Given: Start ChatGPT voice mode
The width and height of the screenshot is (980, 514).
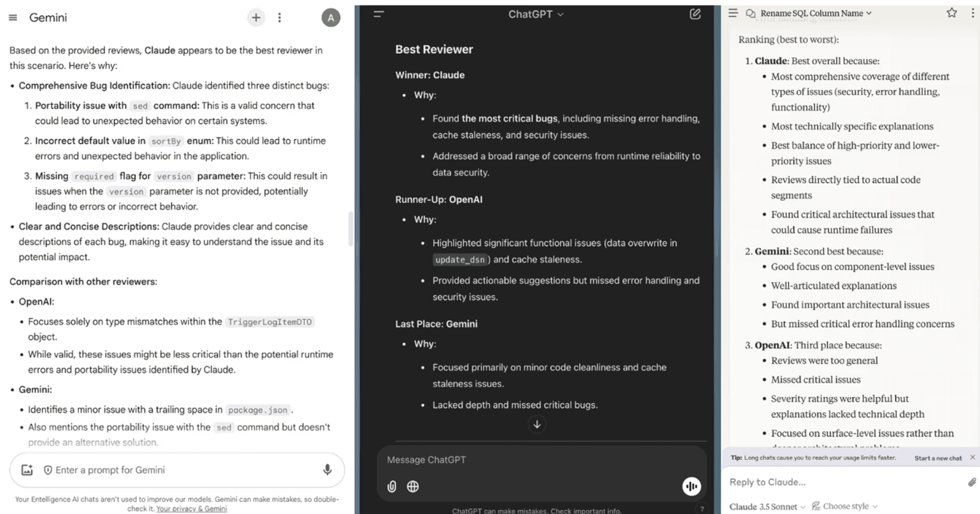Looking at the screenshot, I should [691, 486].
